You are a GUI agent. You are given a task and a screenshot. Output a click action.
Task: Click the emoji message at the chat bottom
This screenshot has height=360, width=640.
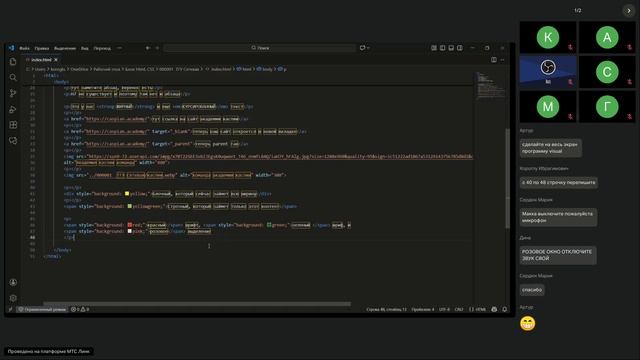527,323
